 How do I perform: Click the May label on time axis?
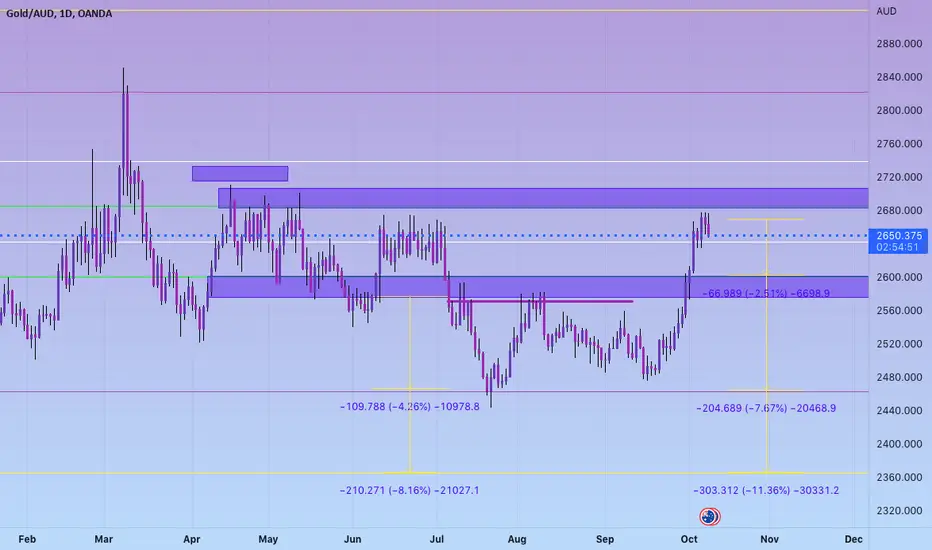[x=268, y=539]
